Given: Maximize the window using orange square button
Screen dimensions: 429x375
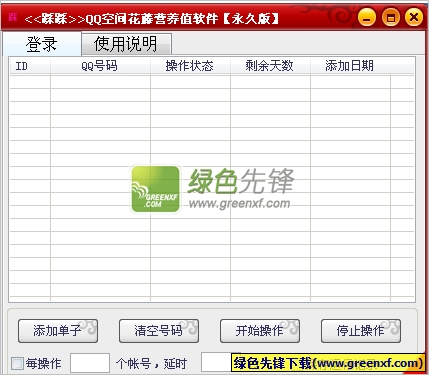Looking at the screenshot, I should 391,17.
